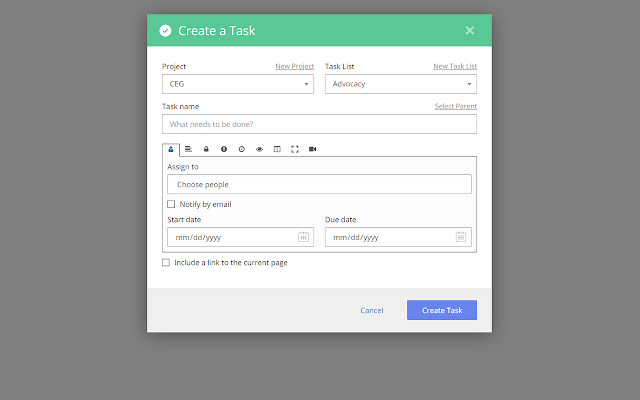640x400 pixels.
Task: Open the privacy lock tab
Action: 206,149
